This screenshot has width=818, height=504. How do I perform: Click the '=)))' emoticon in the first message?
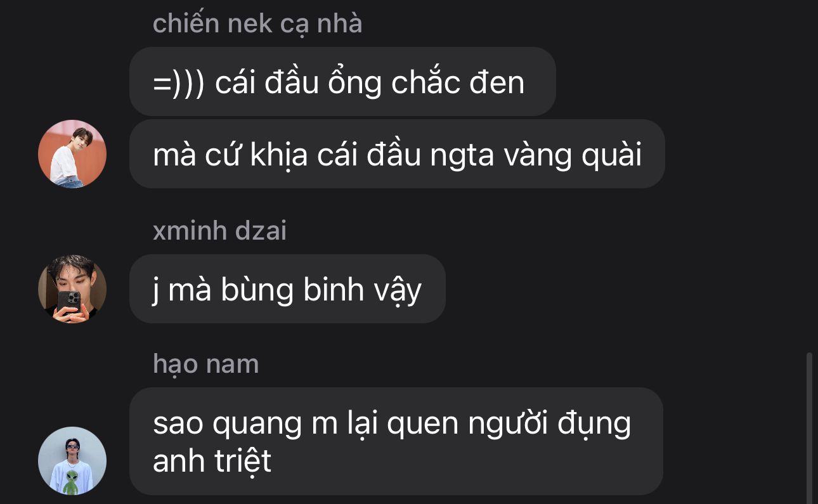click(178, 83)
